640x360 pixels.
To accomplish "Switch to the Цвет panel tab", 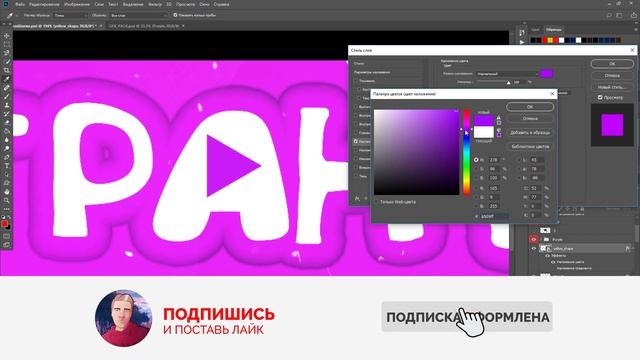I will coord(535,30).
